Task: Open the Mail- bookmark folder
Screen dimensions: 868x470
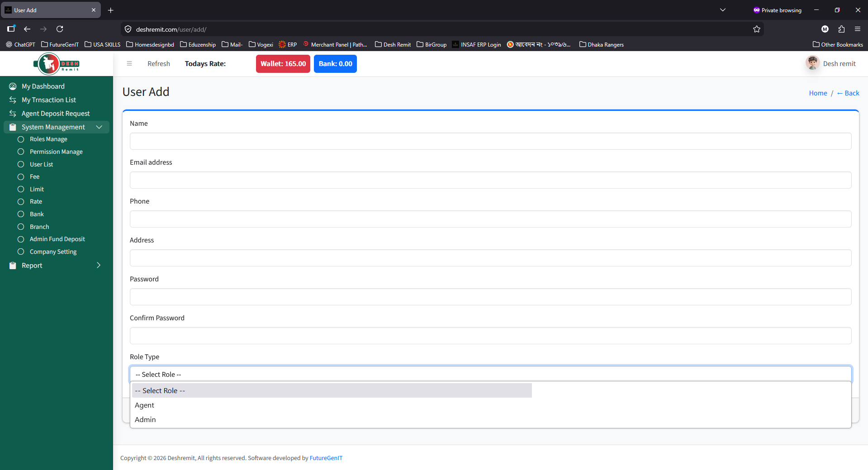Action: pos(232,44)
